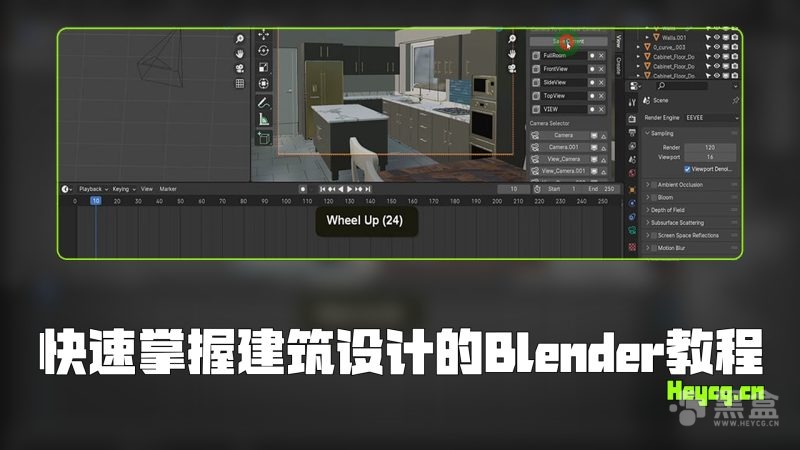Enable the Motion Blur checkbox
Viewport: 800px width, 450px height.
pyautogui.click(x=654, y=248)
